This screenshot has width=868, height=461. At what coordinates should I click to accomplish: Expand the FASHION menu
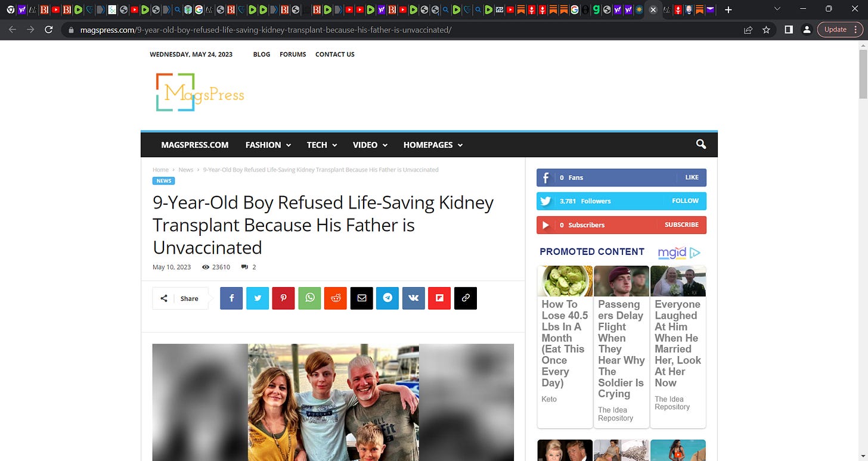click(268, 145)
